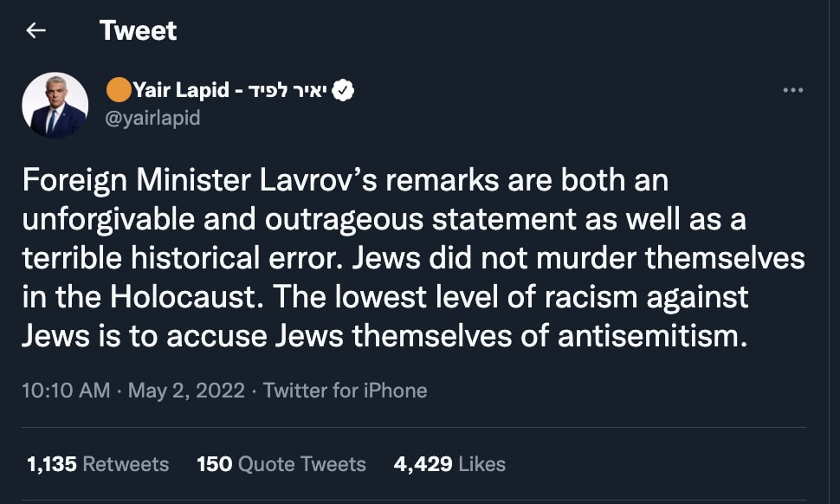Go back using the left arrow icon

pyautogui.click(x=36, y=30)
